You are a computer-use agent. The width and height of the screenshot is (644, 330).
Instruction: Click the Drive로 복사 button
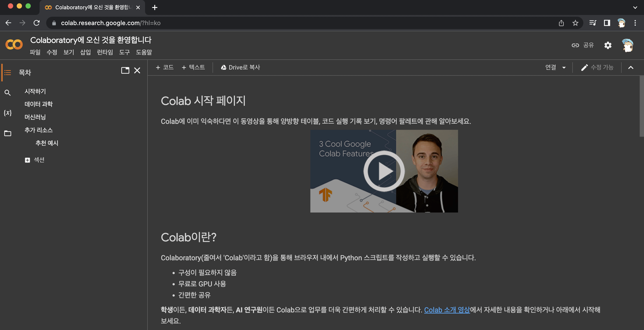pos(240,67)
